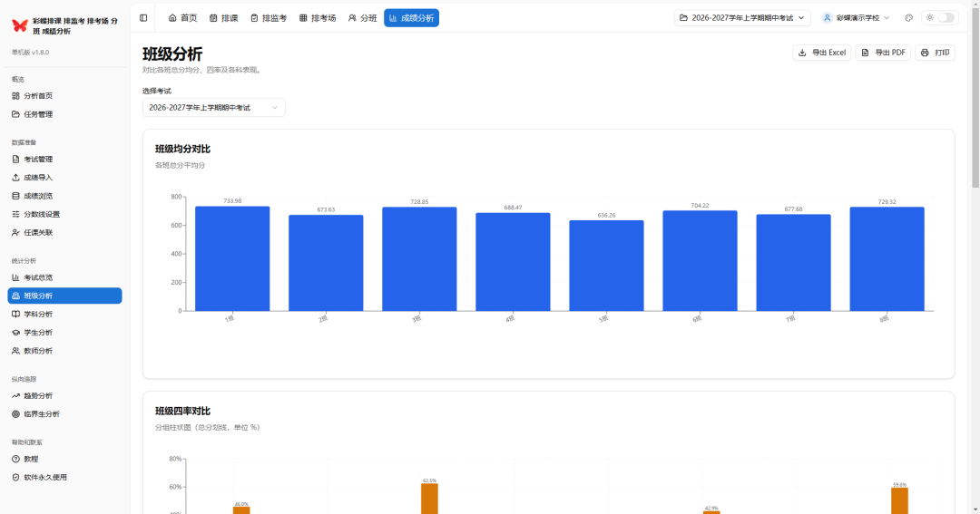
Task: Open 考试总览 chart item in the sidebar
Action: point(64,277)
